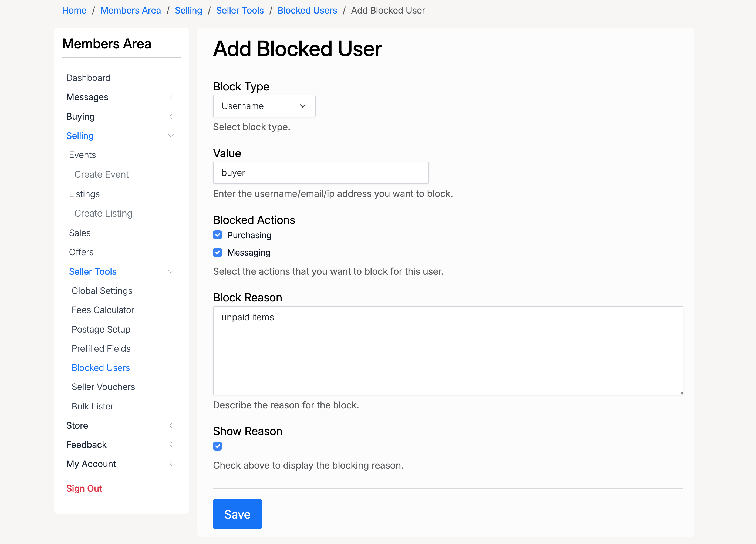
Task: Open Store in the sidebar
Action: [77, 425]
